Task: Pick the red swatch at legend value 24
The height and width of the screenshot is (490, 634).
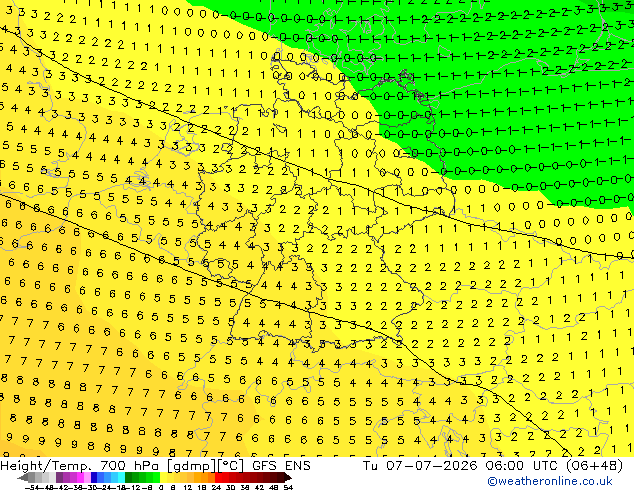Action: pyautogui.click(x=218, y=477)
